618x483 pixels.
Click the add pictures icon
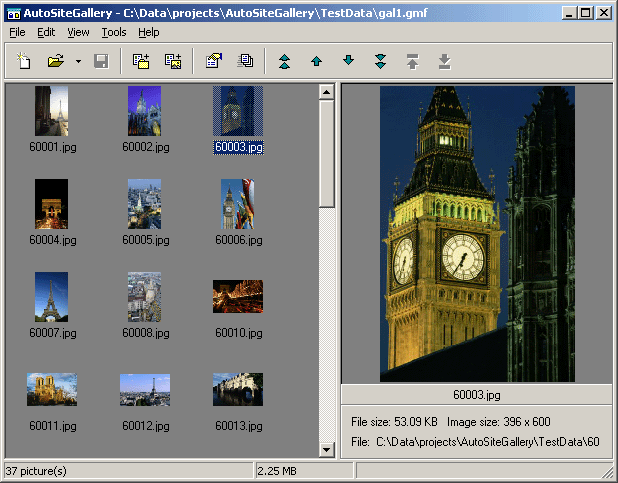(173, 62)
